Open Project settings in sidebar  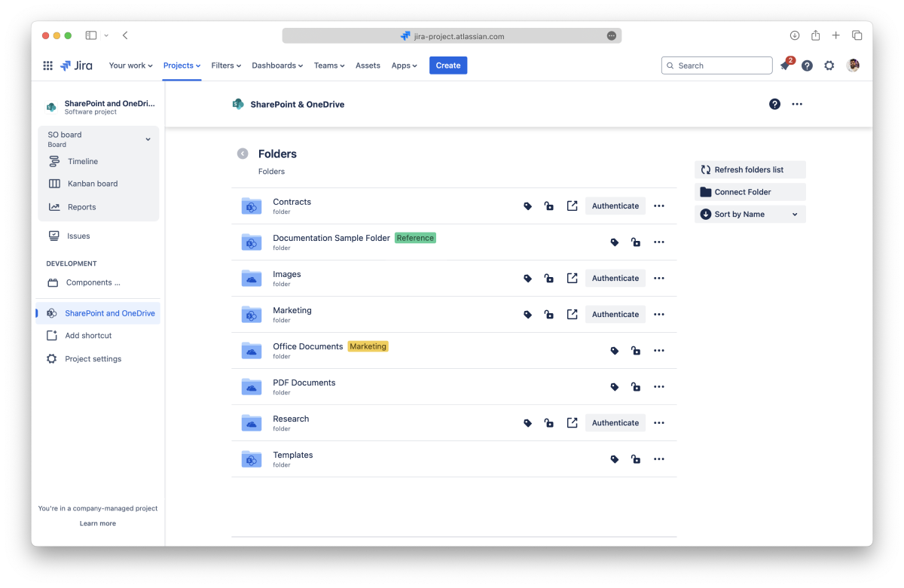pyautogui.click(x=93, y=359)
